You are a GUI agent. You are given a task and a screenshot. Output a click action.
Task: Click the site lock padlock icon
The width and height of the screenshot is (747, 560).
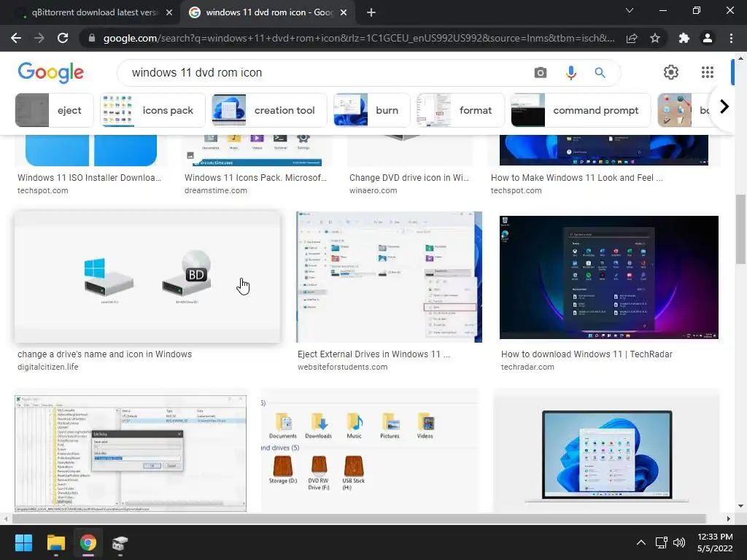coord(92,38)
